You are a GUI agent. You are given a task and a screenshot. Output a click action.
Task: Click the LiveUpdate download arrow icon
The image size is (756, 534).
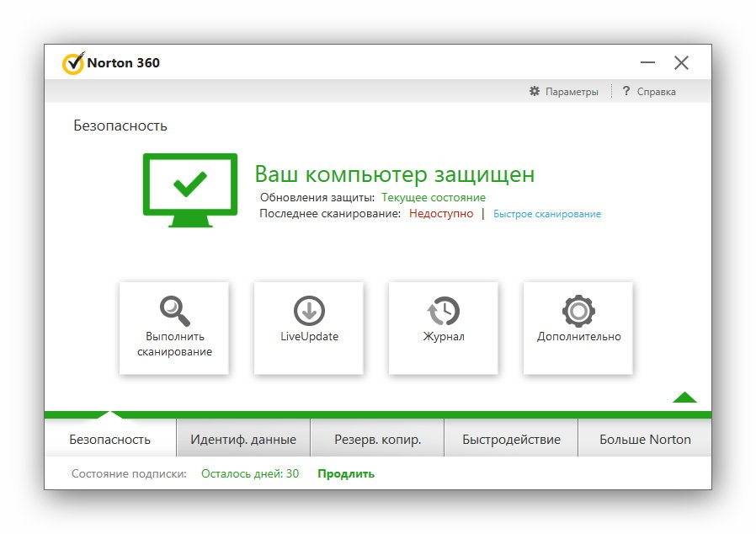(x=309, y=311)
